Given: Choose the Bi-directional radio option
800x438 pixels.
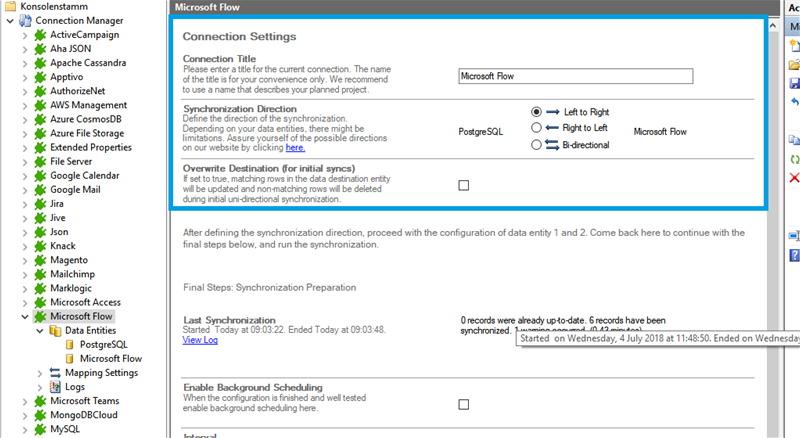Looking at the screenshot, I should coord(537,145).
